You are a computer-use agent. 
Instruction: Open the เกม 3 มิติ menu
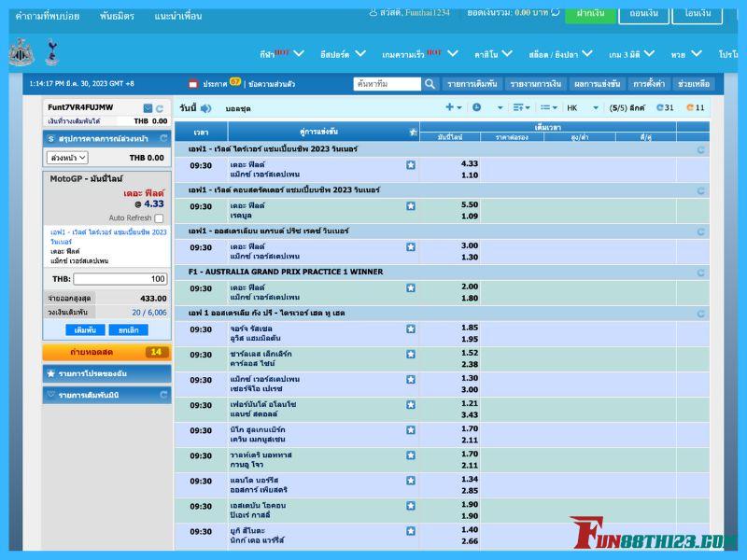click(632, 54)
